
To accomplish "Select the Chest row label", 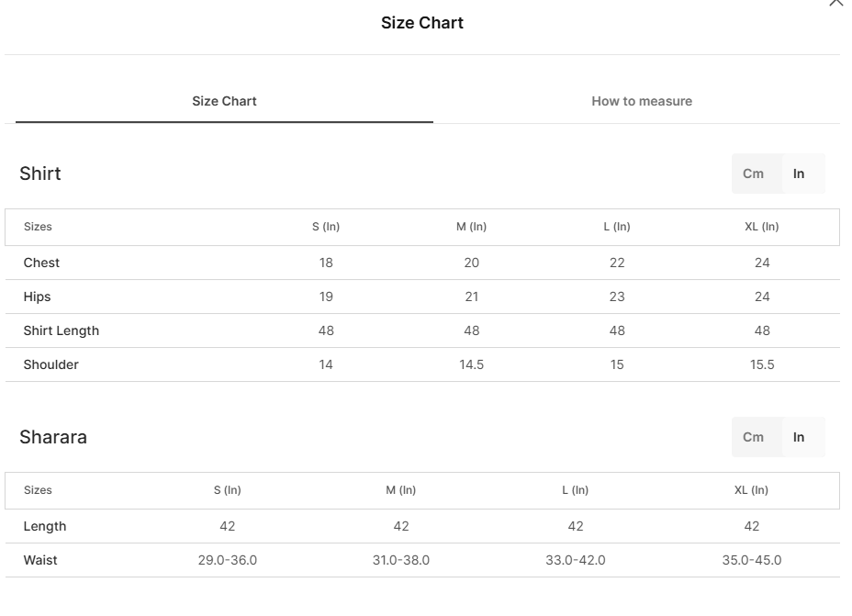I will tap(41, 263).
